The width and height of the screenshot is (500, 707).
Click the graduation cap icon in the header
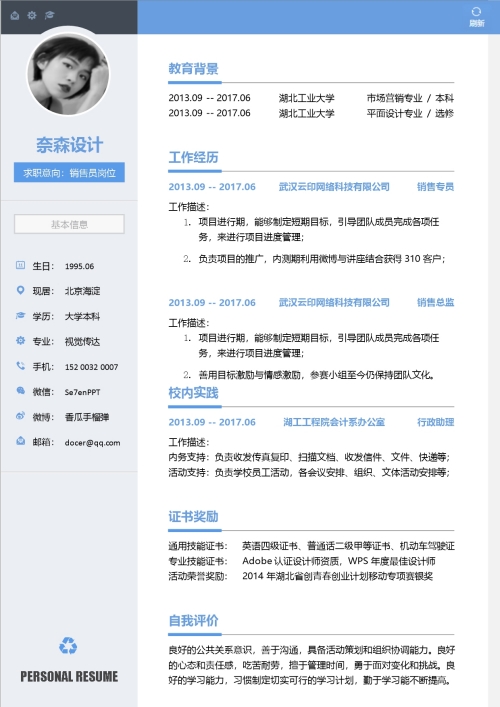click(49, 15)
